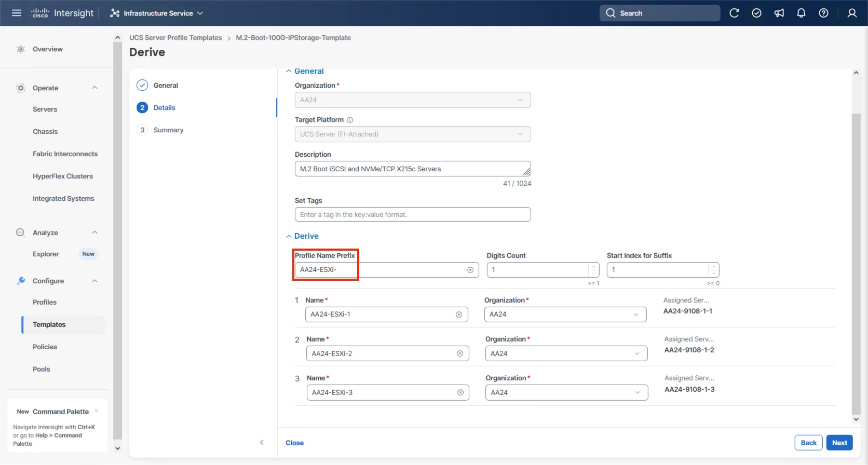Screen dimensions: 868x465
Task: Go to Policies in sidebar
Action: tap(45, 347)
